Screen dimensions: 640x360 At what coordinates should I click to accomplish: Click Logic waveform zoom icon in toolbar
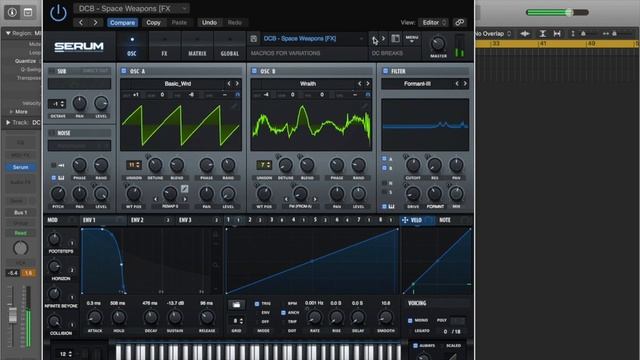coord(525,33)
